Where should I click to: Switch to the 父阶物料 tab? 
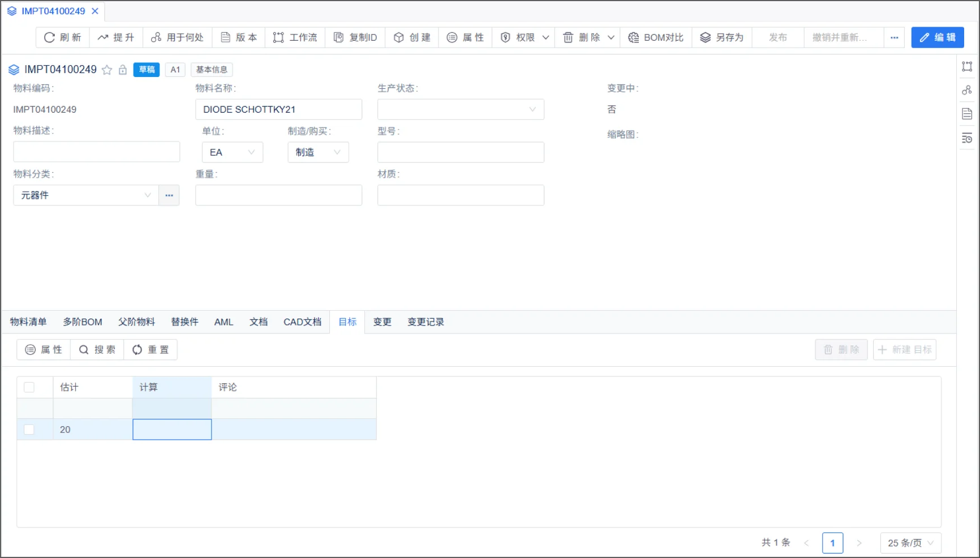[x=136, y=322]
